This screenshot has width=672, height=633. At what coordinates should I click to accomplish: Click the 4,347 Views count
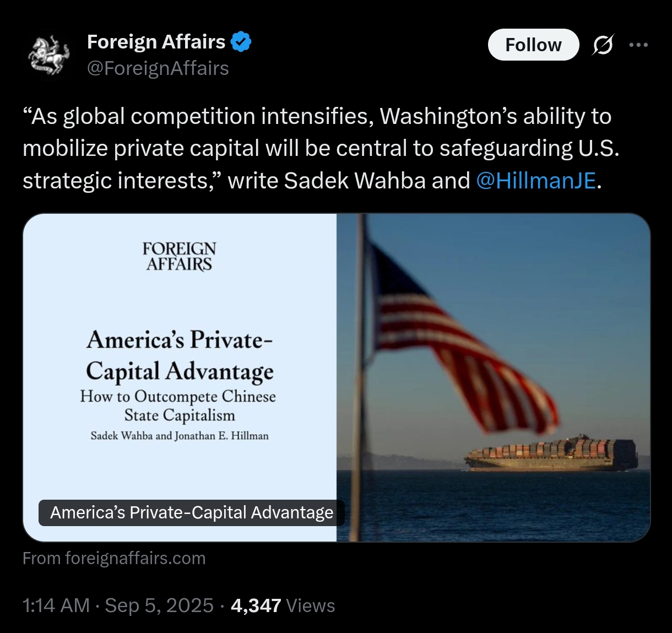click(x=283, y=605)
